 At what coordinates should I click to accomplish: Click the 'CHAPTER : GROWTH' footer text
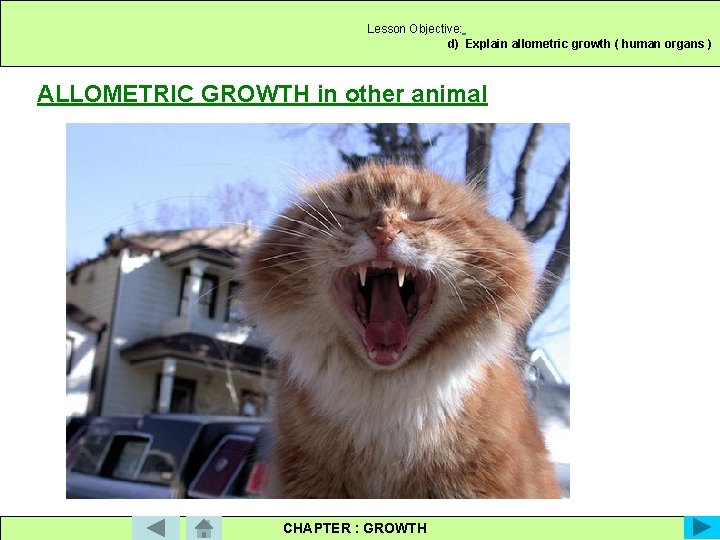[355, 528]
